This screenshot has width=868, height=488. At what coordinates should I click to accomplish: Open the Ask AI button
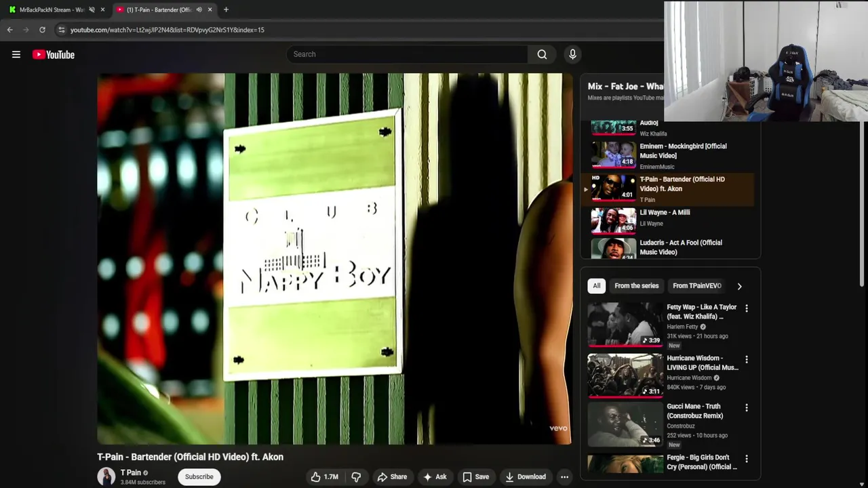(x=435, y=476)
